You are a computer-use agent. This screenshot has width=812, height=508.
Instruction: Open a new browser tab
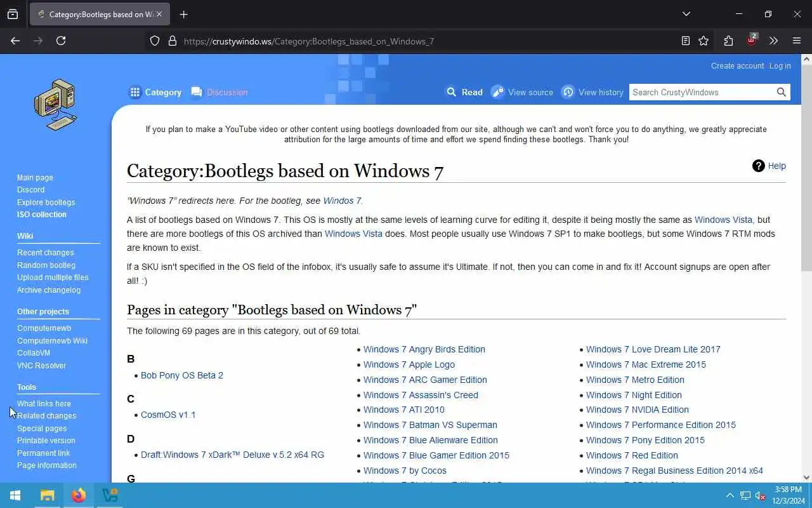(x=183, y=14)
